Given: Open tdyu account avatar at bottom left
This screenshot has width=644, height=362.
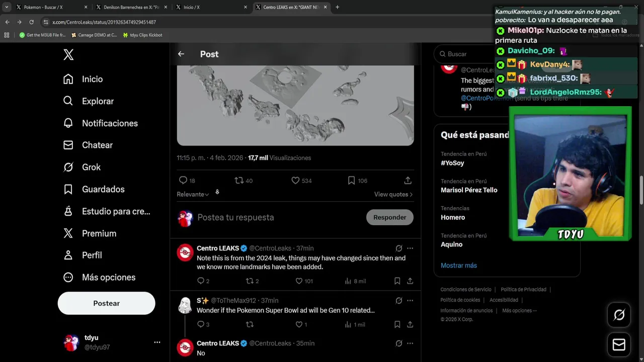Looking at the screenshot, I should click(x=71, y=342).
